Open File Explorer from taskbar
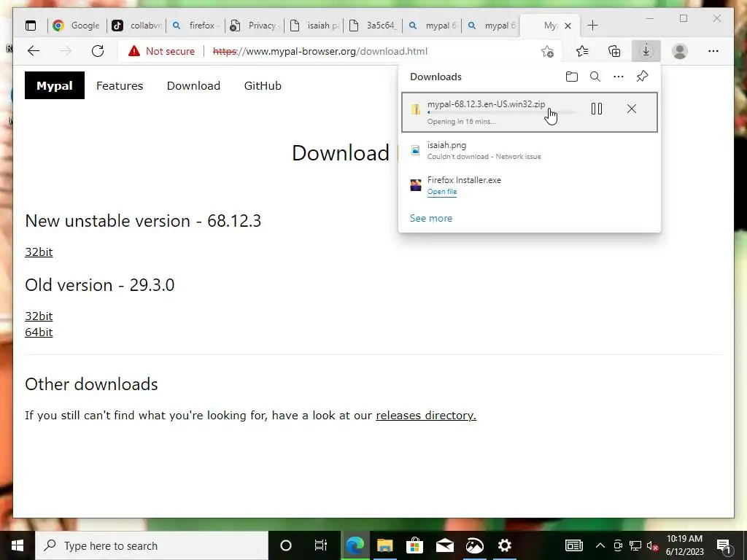The image size is (747, 560). click(385, 545)
